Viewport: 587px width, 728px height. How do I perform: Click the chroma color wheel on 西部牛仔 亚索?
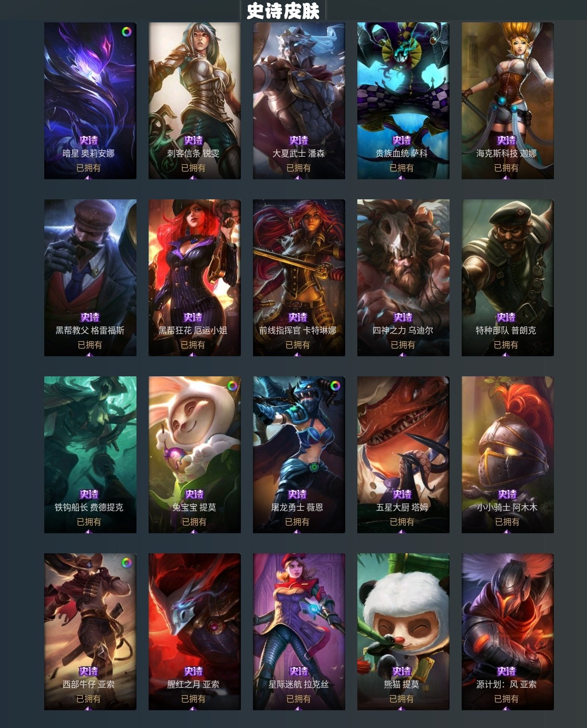pyautogui.click(x=126, y=563)
